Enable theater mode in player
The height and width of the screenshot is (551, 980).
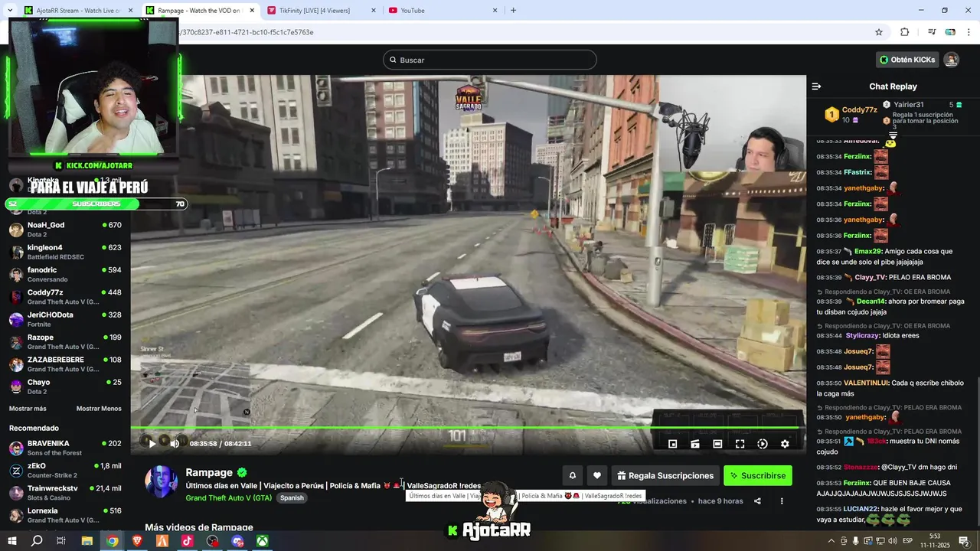717,444
